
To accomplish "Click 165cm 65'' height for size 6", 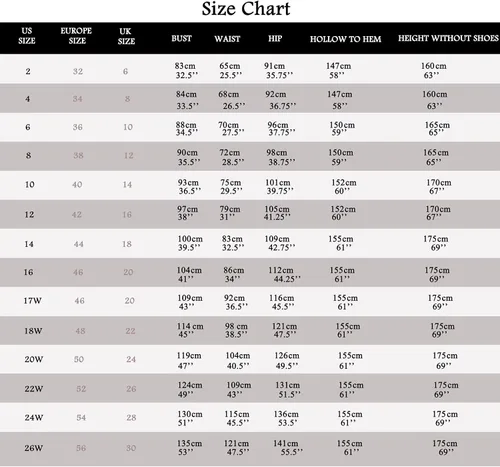I will click(x=437, y=129).
